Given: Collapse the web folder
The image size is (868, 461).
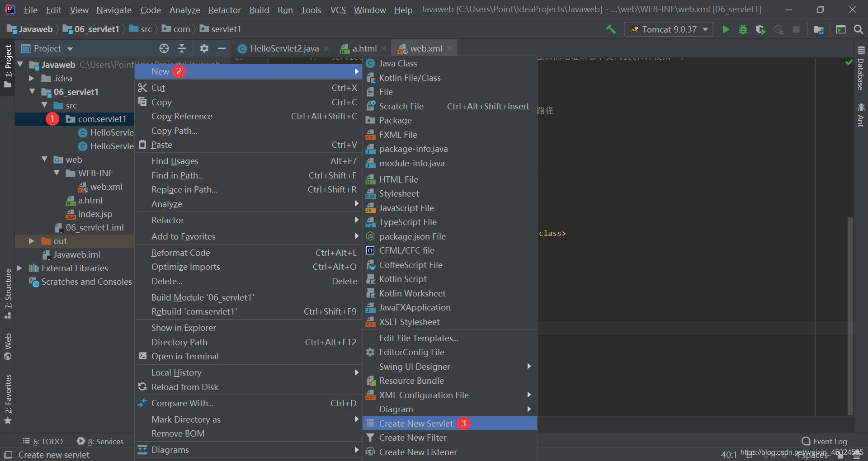Looking at the screenshot, I should coord(44,160).
